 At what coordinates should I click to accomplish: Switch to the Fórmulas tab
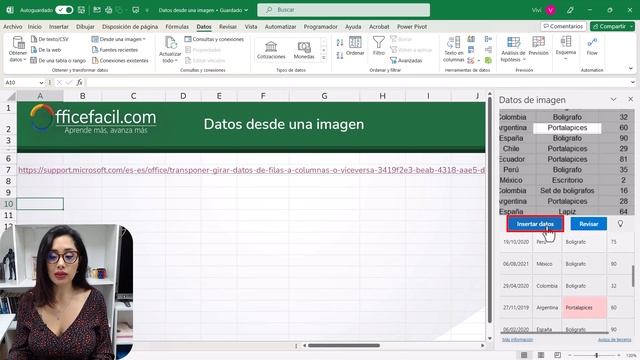(177, 27)
